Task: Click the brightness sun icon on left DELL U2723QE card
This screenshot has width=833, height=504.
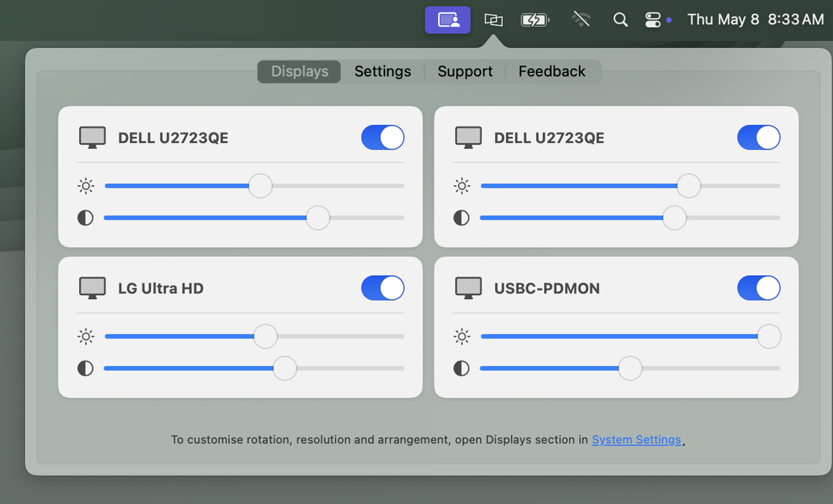Action: [x=85, y=186]
